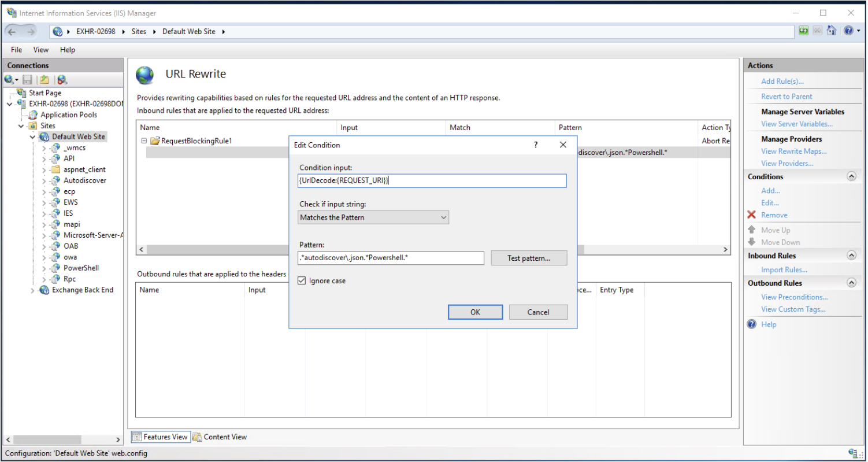Click the Move Down arrow icon
The height and width of the screenshot is (462, 868).
[x=751, y=242]
